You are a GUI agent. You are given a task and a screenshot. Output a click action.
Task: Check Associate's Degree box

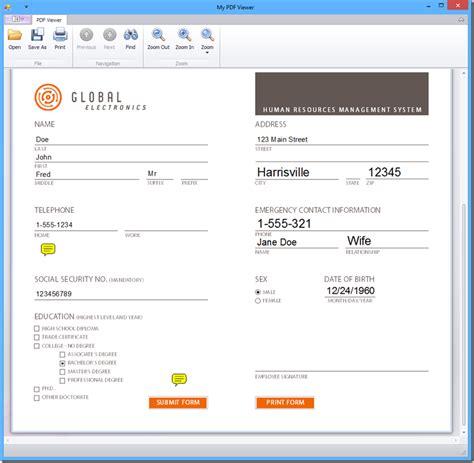(x=62, y=355)
